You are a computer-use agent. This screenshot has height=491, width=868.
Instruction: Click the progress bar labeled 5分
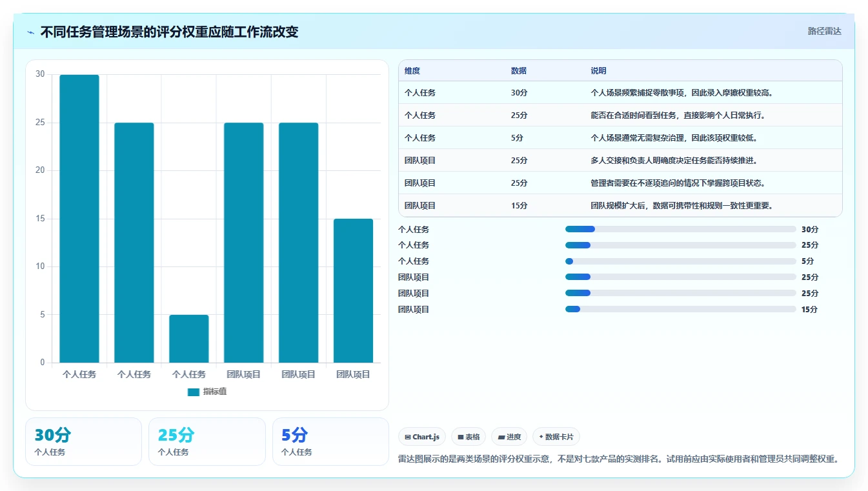(x=680, y=261)
